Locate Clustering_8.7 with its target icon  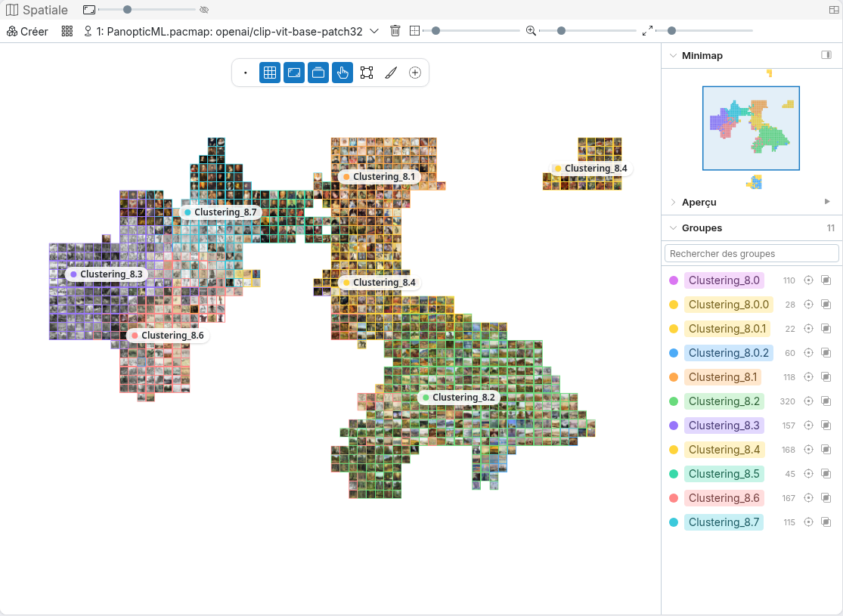tap(808, 522)
